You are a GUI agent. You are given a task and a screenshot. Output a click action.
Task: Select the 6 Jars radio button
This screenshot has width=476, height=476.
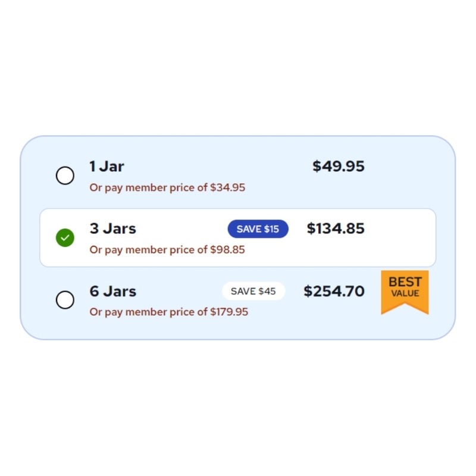[x=65, y=300]
